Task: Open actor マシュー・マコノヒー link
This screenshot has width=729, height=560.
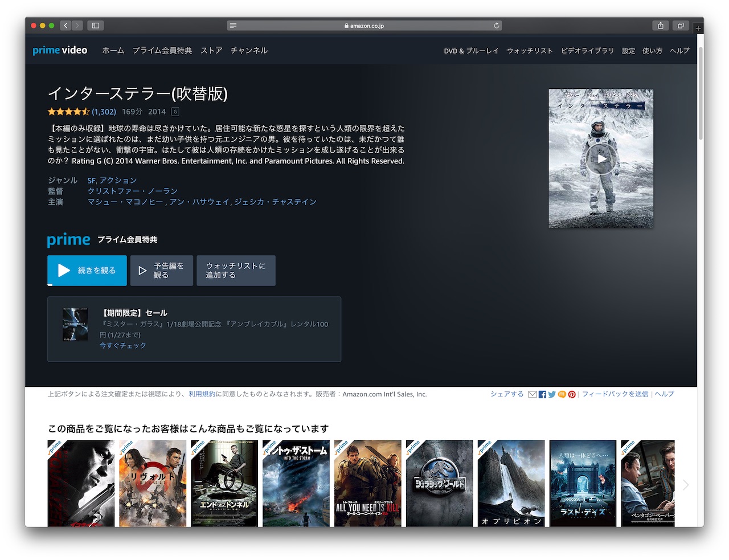Action: click(x=125, y=202)
